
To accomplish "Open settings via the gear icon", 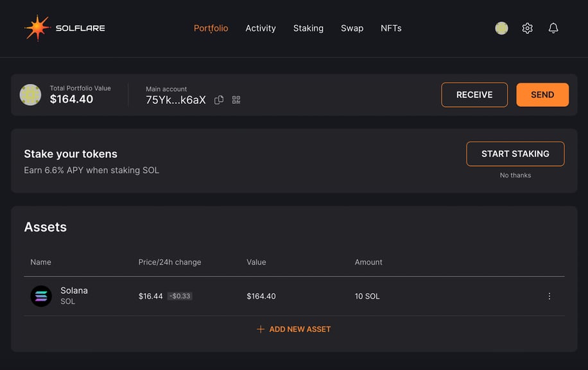I will pos(527,28).
